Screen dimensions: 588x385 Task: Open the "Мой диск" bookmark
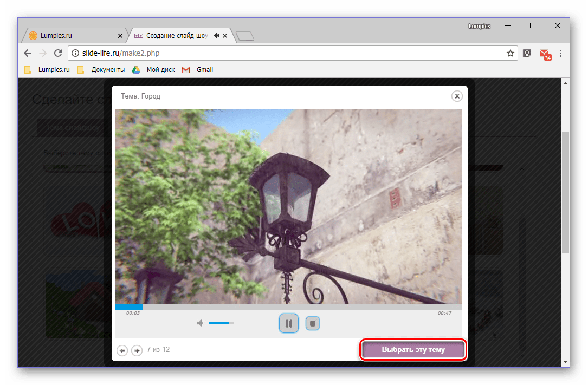pos(154,70)
